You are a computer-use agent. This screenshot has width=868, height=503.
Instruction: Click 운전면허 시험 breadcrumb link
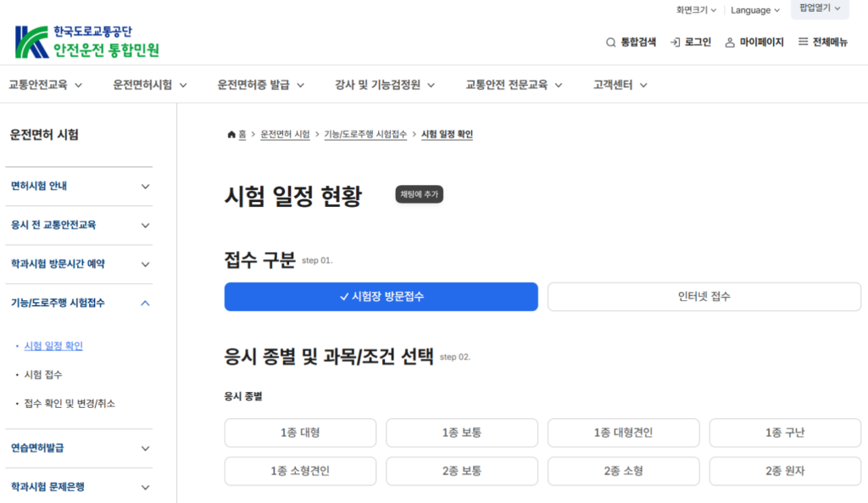click(285, 134)
